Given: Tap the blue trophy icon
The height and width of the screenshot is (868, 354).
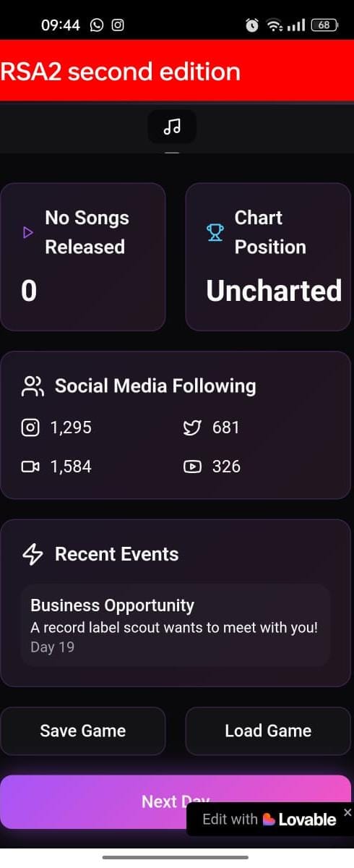Looking at the screenshot, I should (x=215, y=232).
